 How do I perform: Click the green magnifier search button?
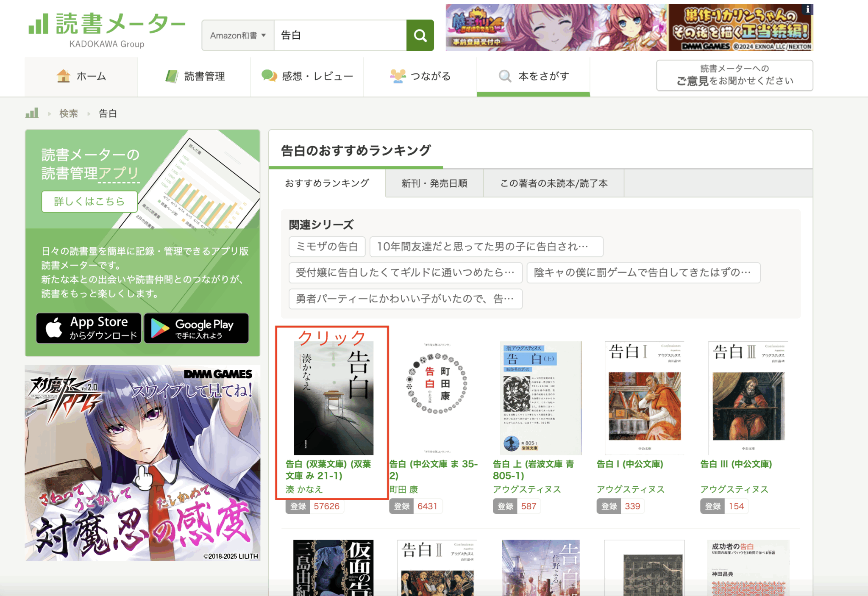pos(420,35)
